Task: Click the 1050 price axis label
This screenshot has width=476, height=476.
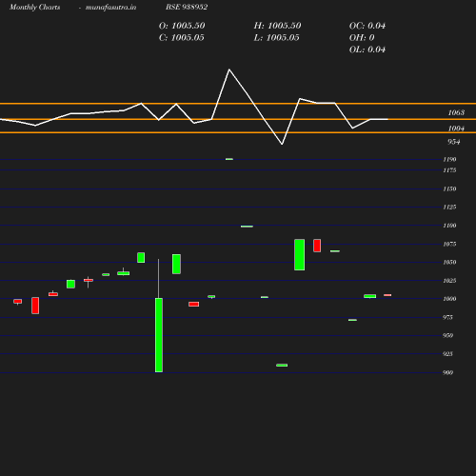Action: 449,262
